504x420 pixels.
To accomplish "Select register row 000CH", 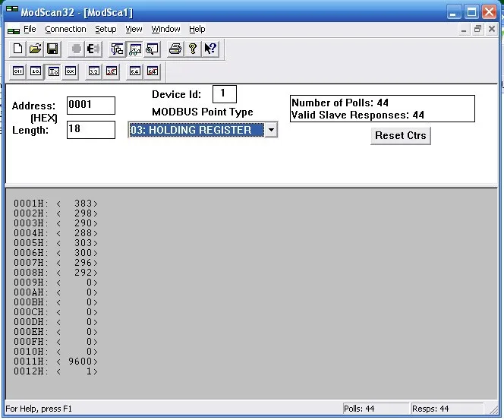I will [x=55, y=312].
